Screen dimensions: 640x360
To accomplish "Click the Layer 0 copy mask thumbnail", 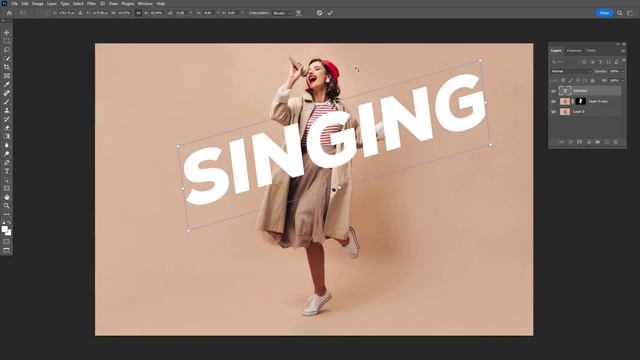I will point(580,101).
